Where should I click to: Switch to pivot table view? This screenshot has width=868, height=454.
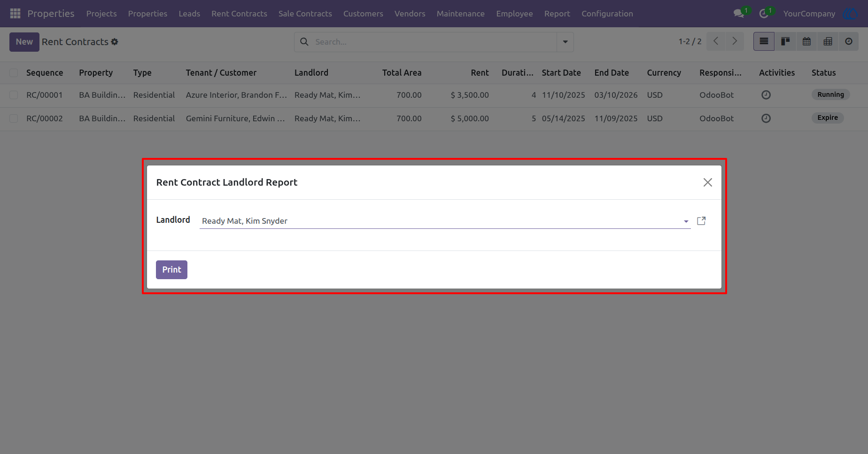click(x=828, y=41)
